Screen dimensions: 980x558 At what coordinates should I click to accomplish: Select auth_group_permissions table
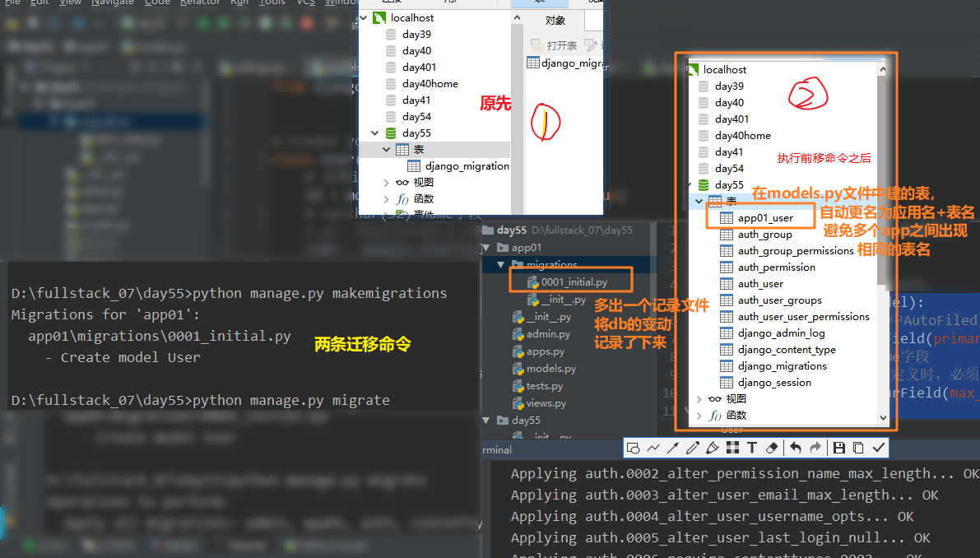point(796,250)
